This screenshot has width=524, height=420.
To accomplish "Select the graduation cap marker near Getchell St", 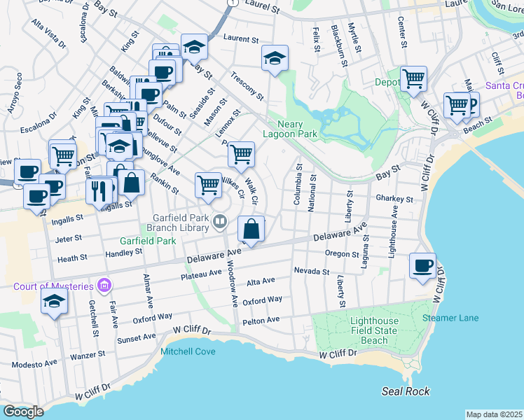I will click(54, 302).
